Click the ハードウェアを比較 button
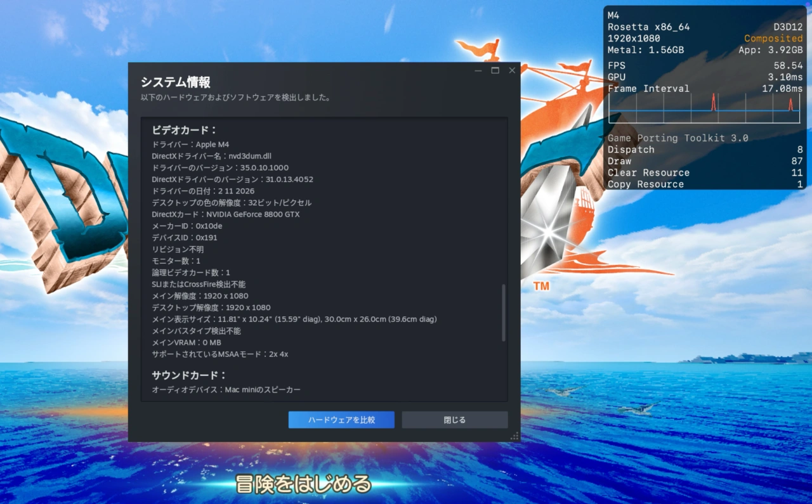The height and width of the screenshot is (504, 812). coord(341,420)
